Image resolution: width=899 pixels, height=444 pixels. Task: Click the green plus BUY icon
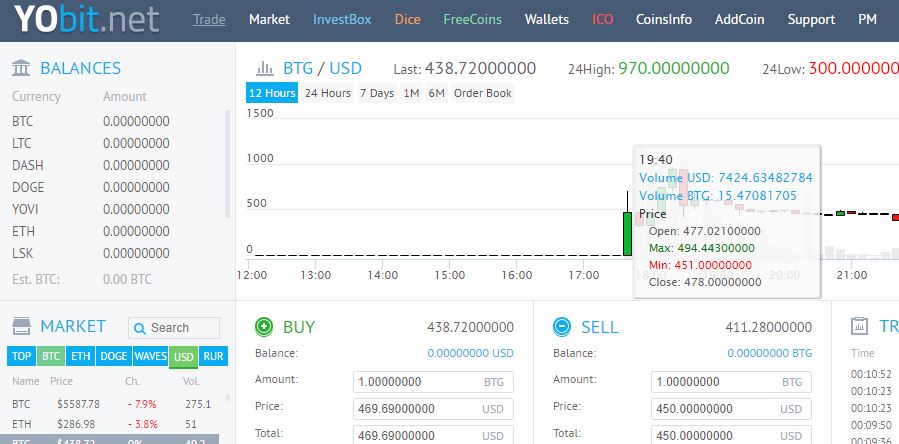pyautogui.click(x=264, y=326)
